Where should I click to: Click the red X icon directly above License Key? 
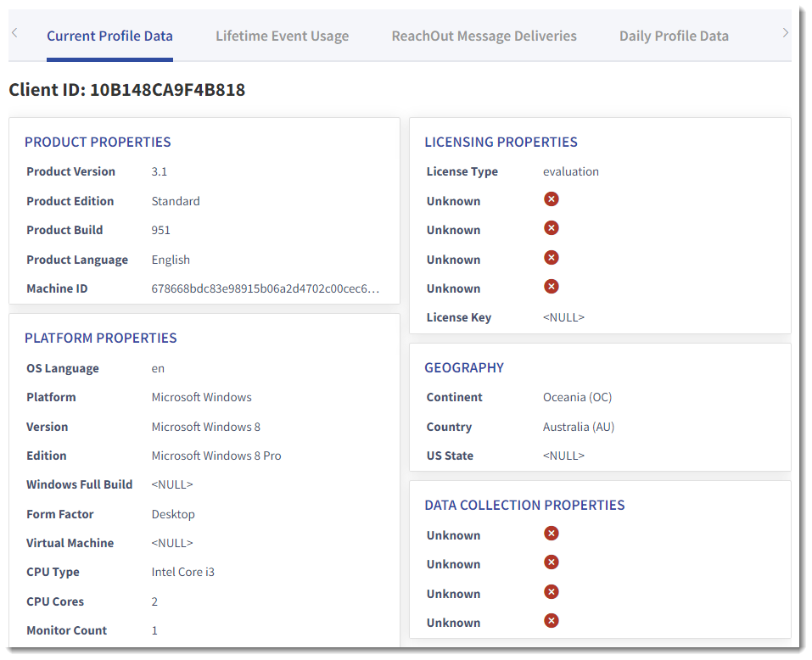tap(551, 287)
